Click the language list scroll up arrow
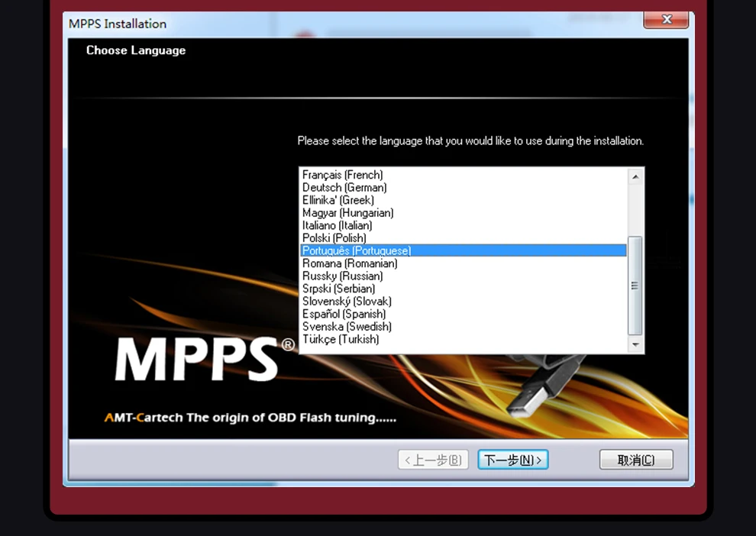This screenshot has height=536, width=756. click(635, 177)
